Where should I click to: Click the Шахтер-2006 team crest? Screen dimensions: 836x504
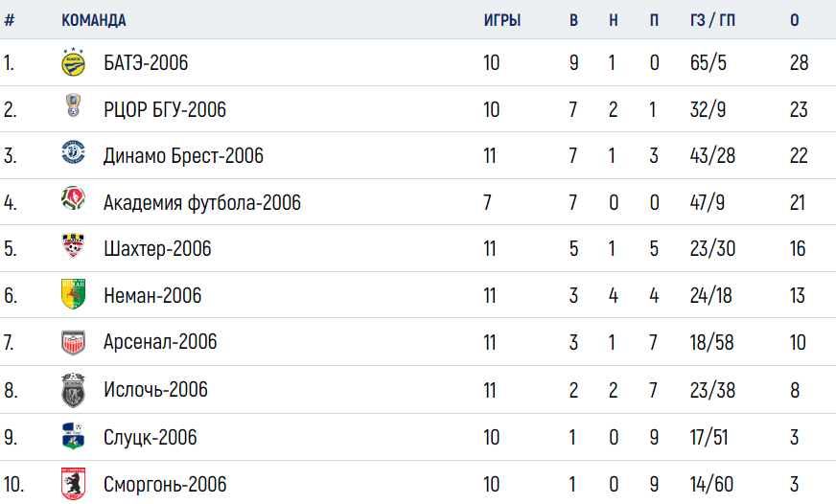73,245
